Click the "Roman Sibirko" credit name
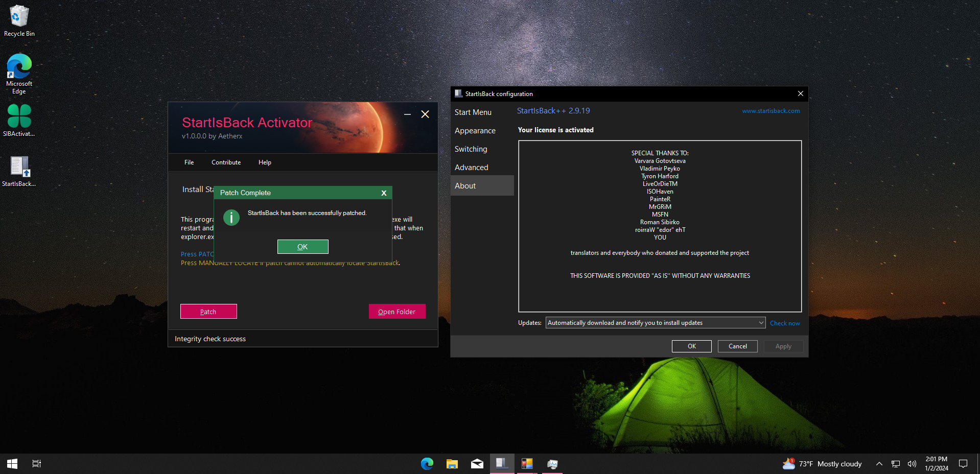The width and height of the screenshot is (980, 474). click(660, 222)
